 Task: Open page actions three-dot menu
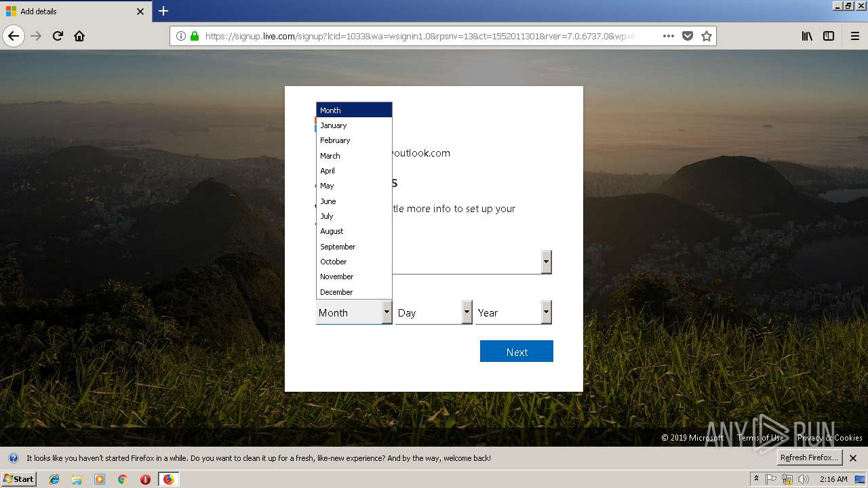tap(669, 36)
